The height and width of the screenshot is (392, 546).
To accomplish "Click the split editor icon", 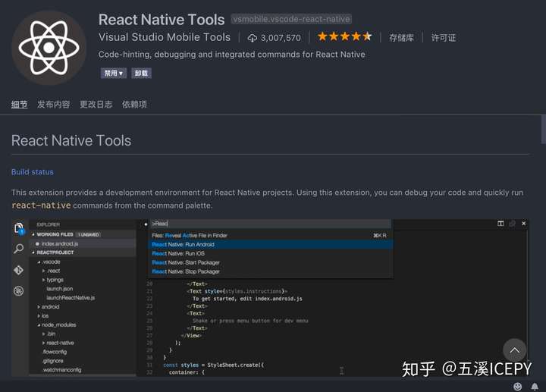I will tap(500, 224).
